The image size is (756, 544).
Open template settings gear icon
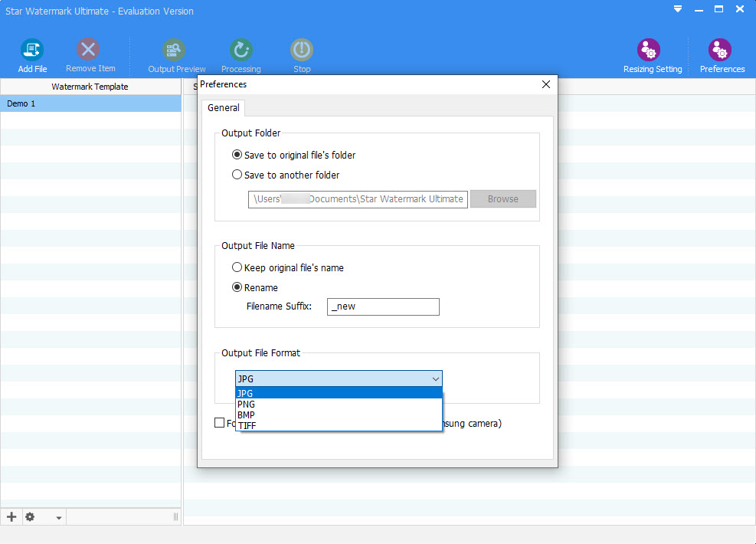(30, 517)
